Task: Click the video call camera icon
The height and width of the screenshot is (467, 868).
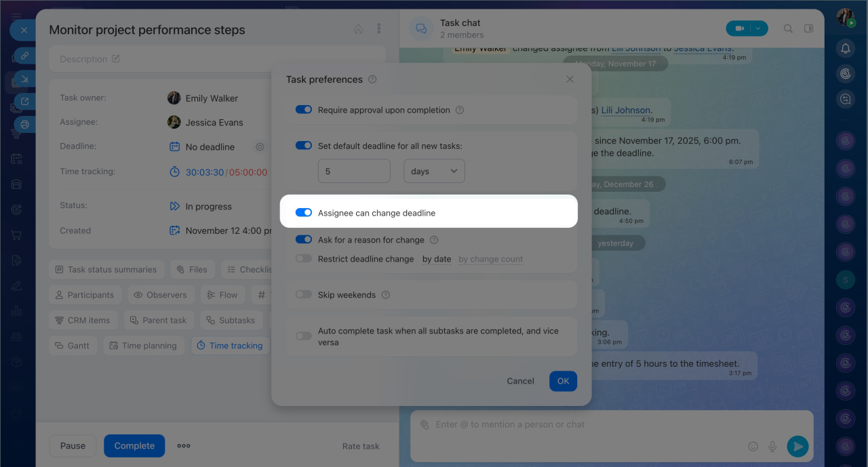Action: (x=739, y=28)
